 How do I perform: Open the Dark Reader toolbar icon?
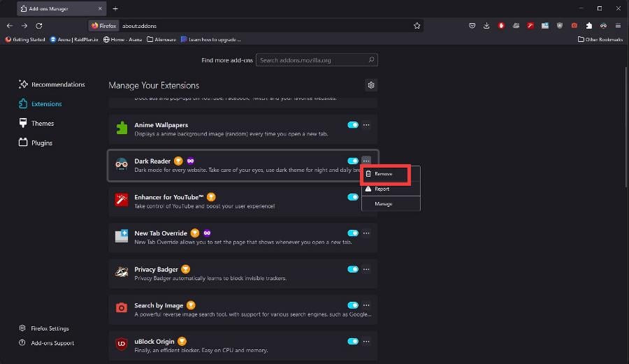(x=603, y=26)
